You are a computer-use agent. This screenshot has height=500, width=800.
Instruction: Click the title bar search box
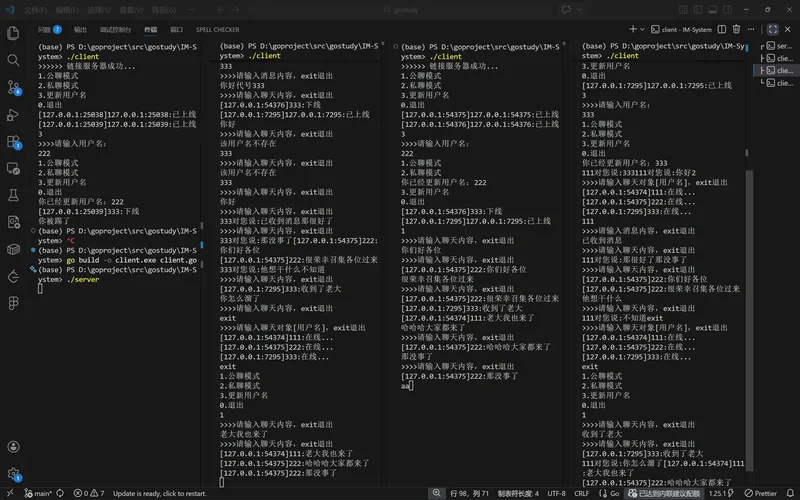pos(403,10)
